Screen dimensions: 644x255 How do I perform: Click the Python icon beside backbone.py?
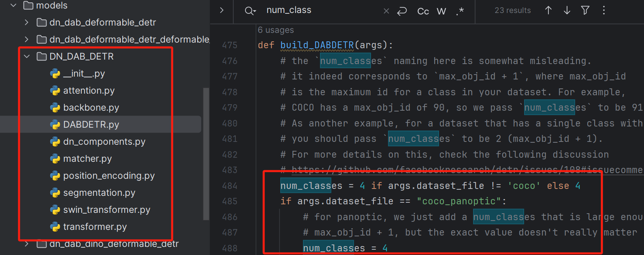pos(55,107)
